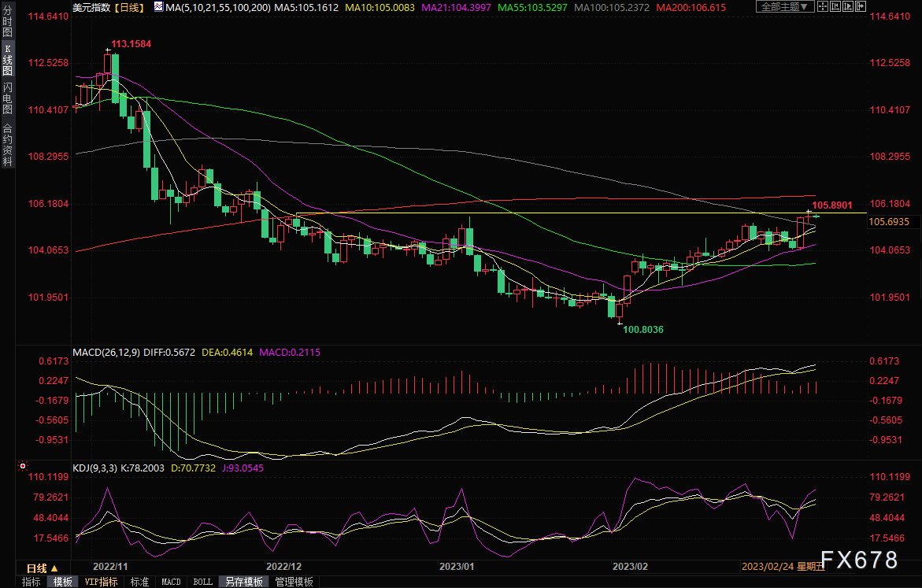Click the 2022/12 time axis label
The width and height of the screenshot is (922, 588).
pos(283,566)
